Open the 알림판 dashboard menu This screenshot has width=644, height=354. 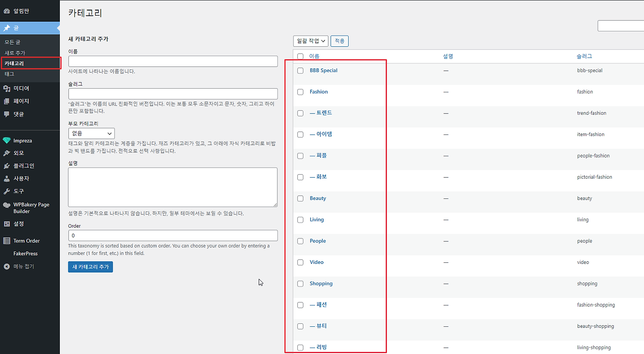point(22,11)
